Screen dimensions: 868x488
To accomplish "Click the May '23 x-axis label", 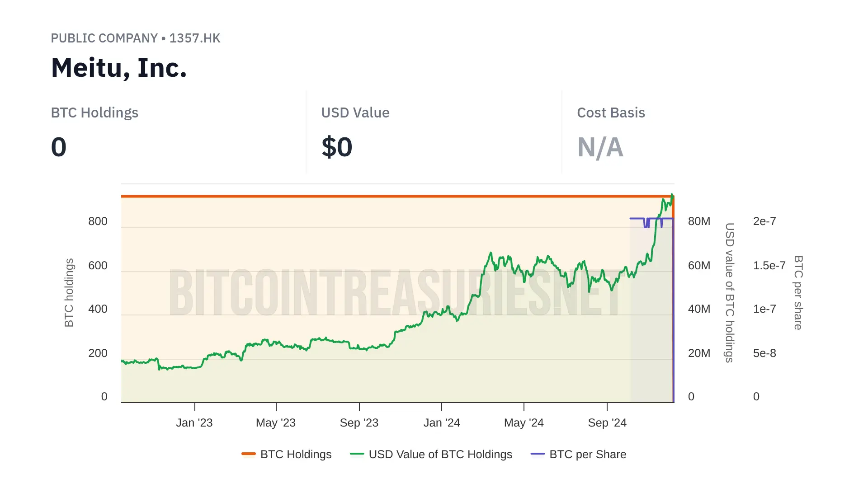I will (276, 423).
